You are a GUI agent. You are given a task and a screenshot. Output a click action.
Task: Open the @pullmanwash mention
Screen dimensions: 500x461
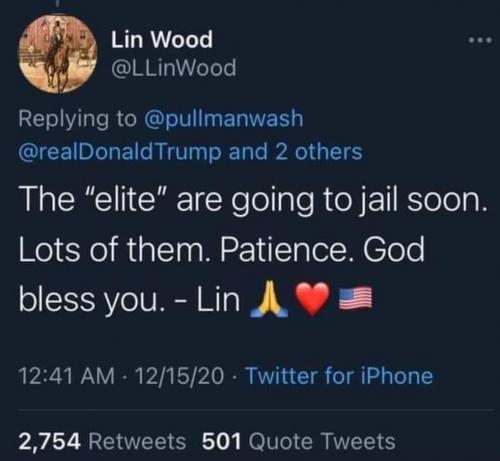pyautogui.click(x=224, y=119)
